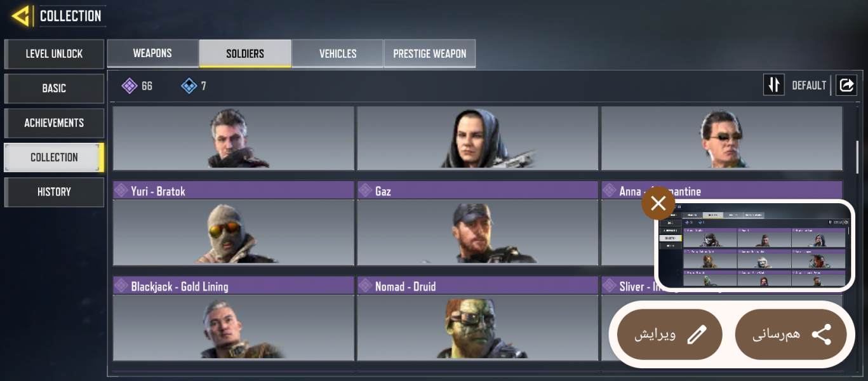Select the Nomad - Druid soldier card
868x381 pixels.
pyautogui.click(x=477, y=319)
